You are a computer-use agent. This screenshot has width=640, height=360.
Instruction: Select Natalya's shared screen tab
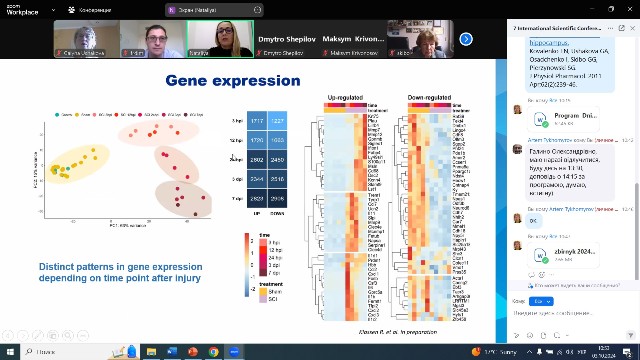point(214,10)
